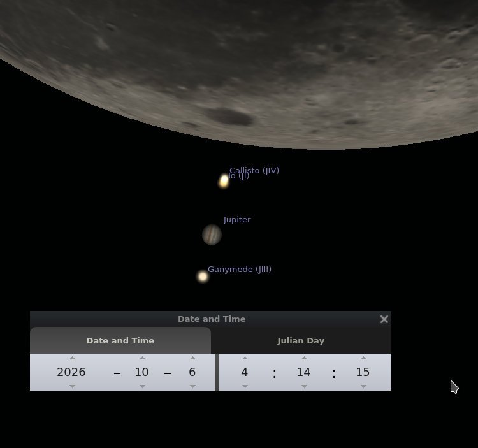This screenshot has height=448, width=478.
Task: Close the Date and Time dialog
Action: [x=384, y=319]
